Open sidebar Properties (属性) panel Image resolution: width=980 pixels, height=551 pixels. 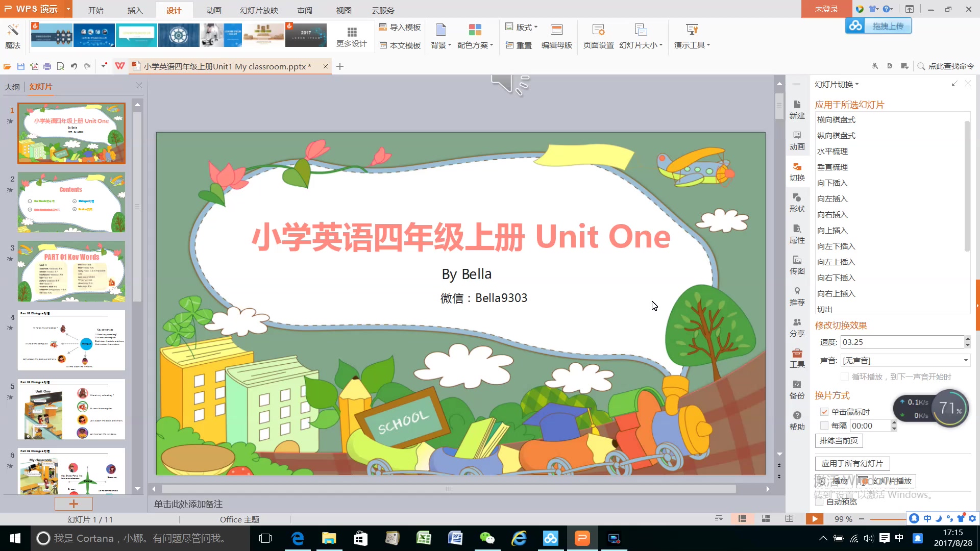click(x=797, y=234)
